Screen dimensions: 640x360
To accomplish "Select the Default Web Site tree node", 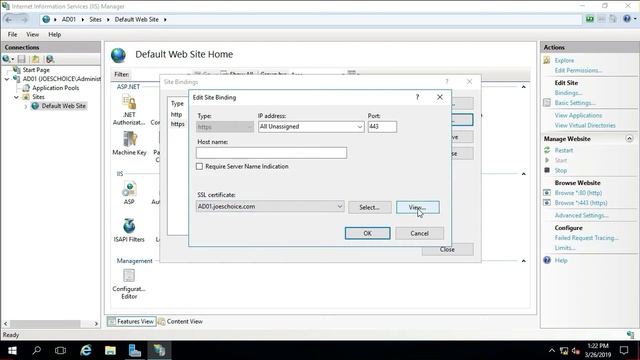I will click(63, 106).
